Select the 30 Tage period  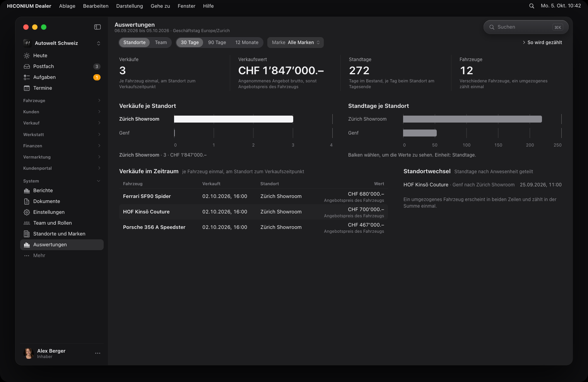(x=190, y=43)
